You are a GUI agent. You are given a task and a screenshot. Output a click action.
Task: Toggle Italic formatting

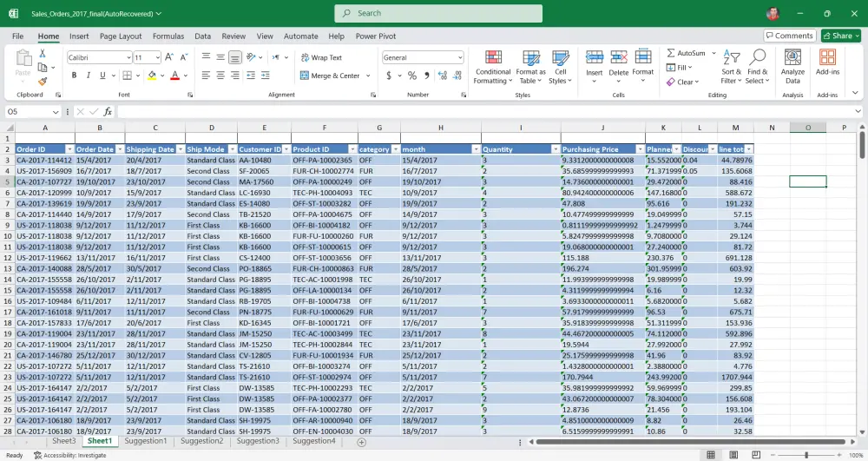click(88, 76)
